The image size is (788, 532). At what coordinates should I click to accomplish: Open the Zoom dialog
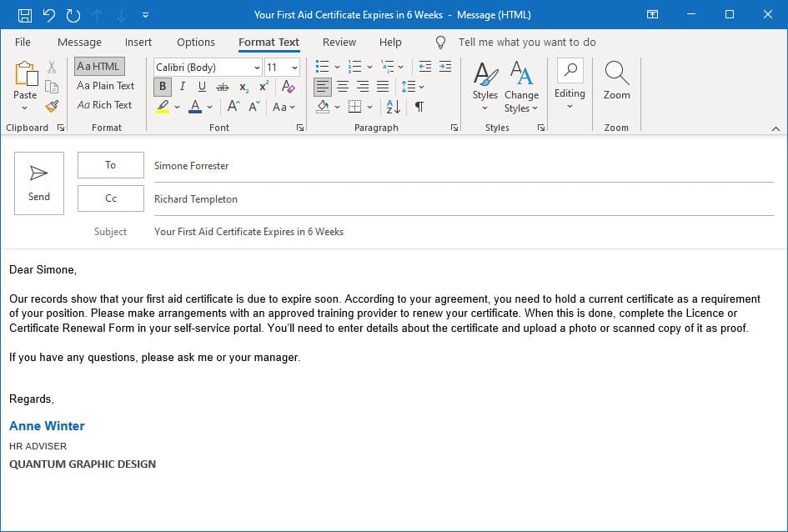point(616,80)
